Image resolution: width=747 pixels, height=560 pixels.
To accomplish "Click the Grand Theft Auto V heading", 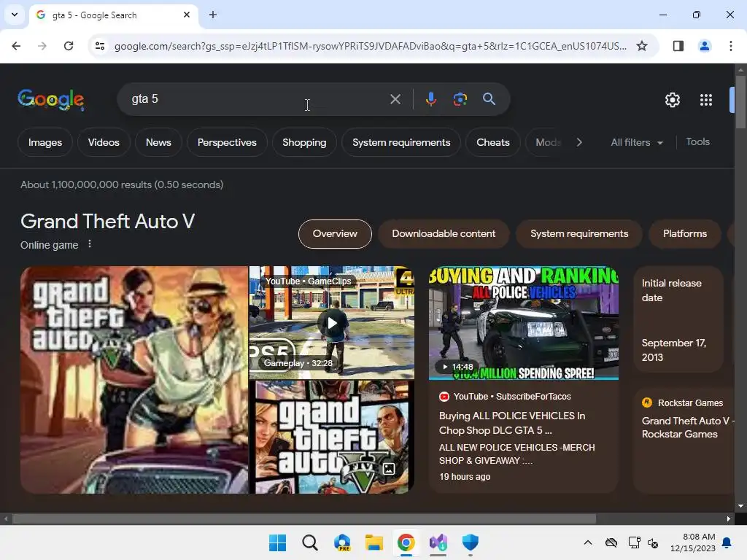I will click(108, 222).
